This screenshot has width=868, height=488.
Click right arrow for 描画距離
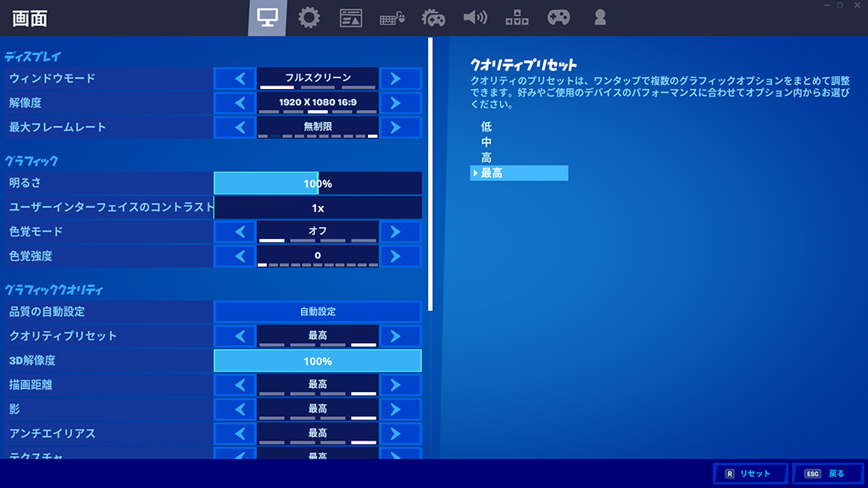(400, 385)
